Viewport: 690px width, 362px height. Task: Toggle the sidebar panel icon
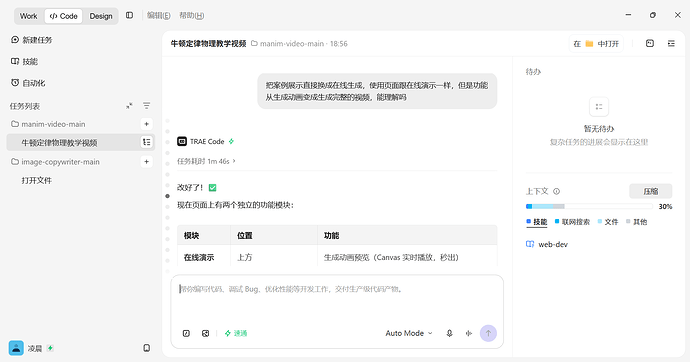pos(129,15)
